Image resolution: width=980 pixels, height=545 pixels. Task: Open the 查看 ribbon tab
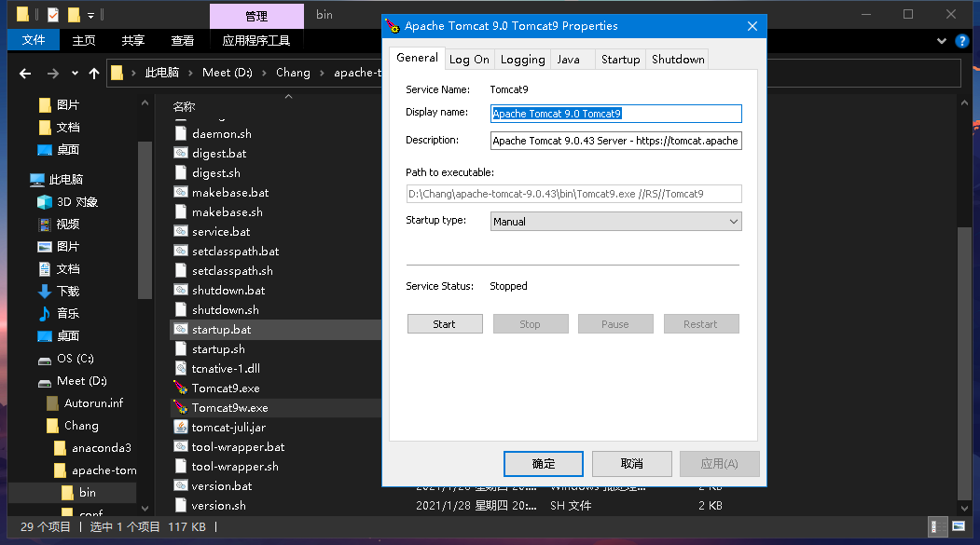tap(183, 41)
